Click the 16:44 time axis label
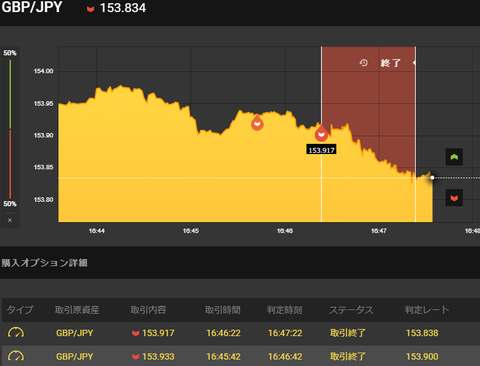Viewport: 480px width, 366px height. (97, 231)
